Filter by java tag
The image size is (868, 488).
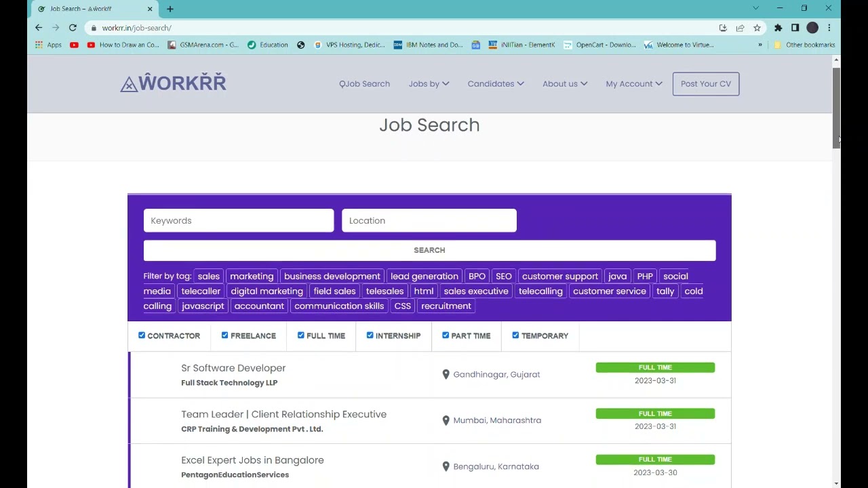617,277
